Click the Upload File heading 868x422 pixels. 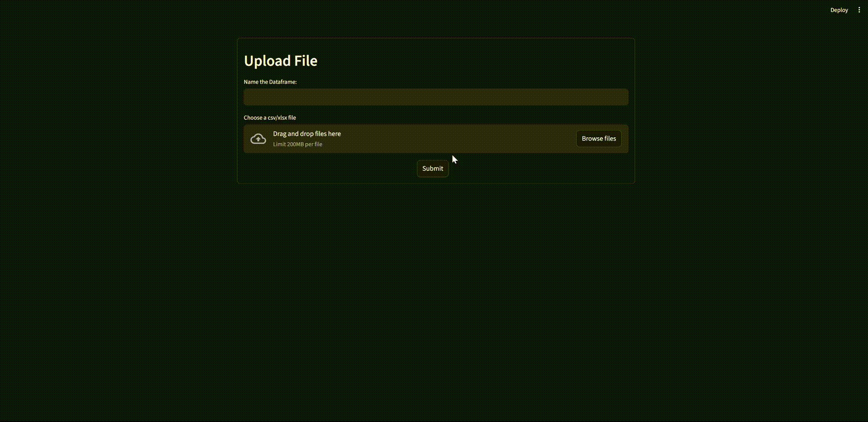coord(280,61)
